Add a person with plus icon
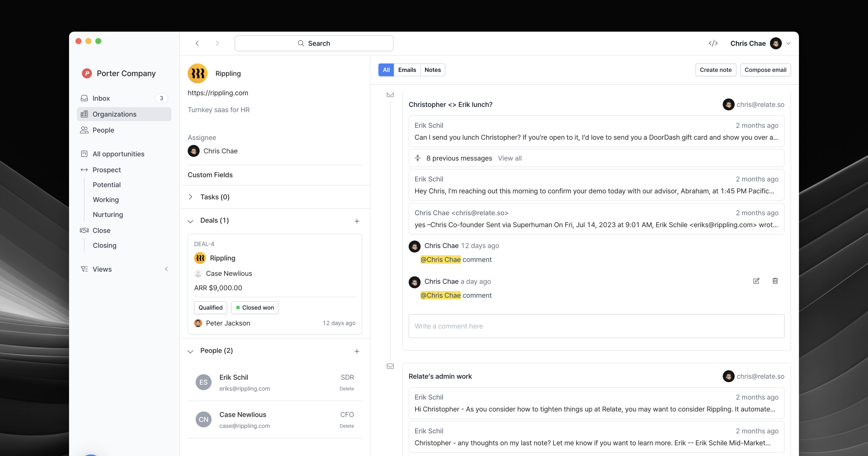 [x=357, y=352]
